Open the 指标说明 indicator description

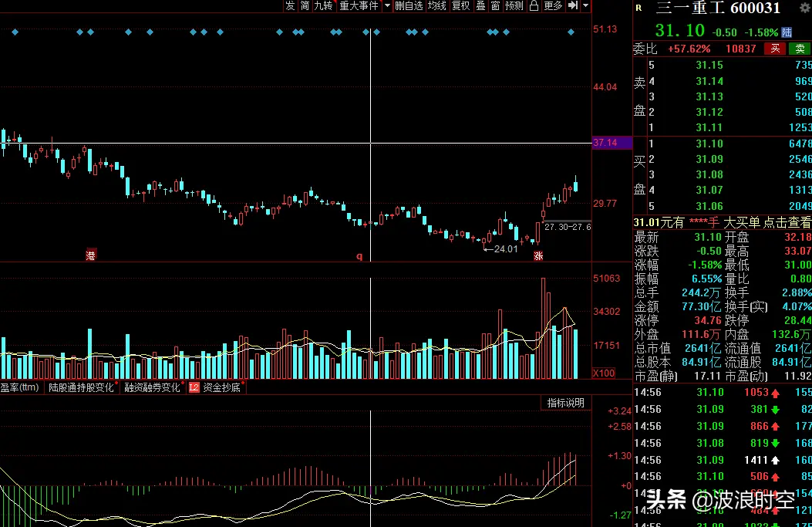(566, 403)
